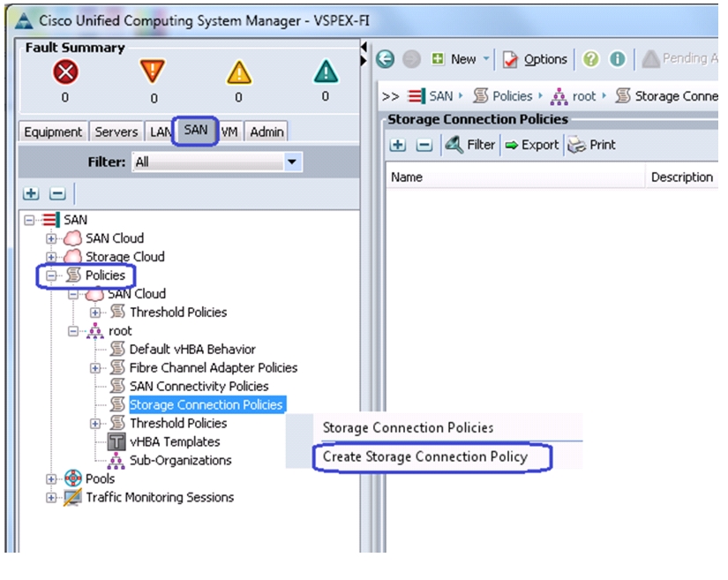This screenshot has height=580, width=728.
Task: Click the Default vHBA Behavior policy icon
Action: pyautogui.click(x=117, y=349)
